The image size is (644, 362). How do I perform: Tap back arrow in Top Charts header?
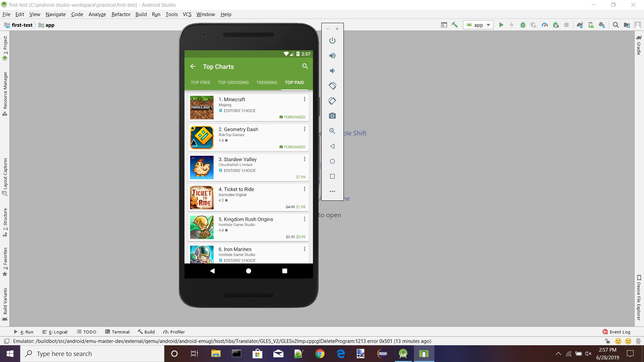click(193, 66)
